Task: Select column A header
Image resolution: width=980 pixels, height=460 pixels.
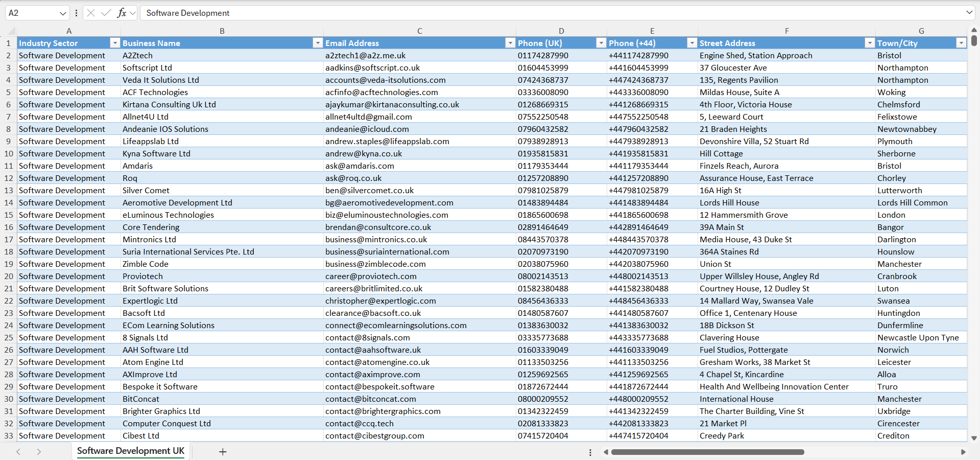Action: (69, 31)
